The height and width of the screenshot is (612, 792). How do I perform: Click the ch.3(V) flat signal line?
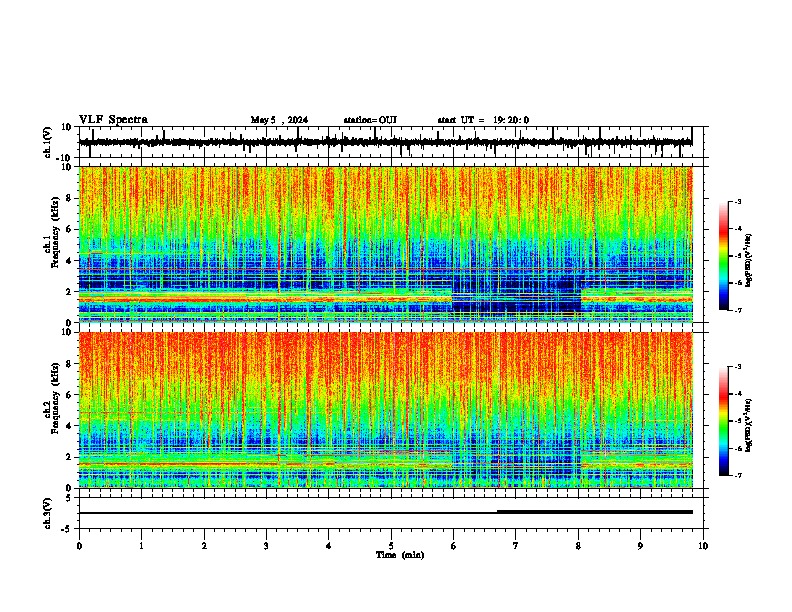point(385,512)
